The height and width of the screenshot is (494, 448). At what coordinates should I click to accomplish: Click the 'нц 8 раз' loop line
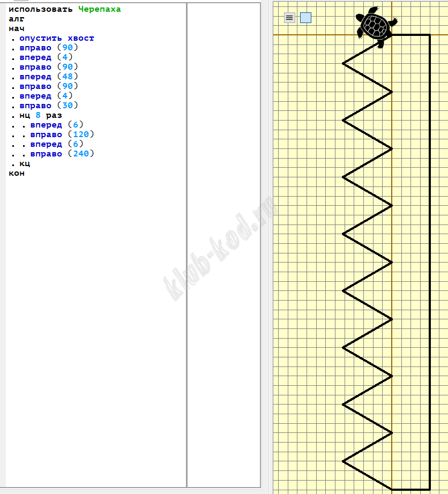point(41,115)
